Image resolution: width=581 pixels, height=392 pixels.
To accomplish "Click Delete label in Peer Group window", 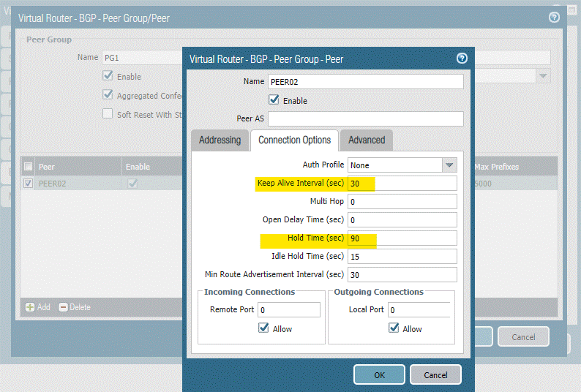I will coord(80,307).
